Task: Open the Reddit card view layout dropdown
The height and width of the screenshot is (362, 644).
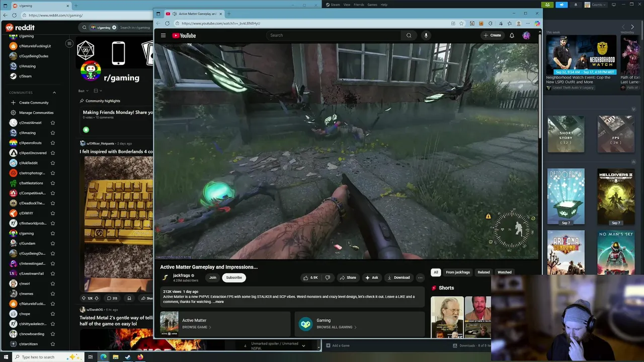Action: point(98,91)
